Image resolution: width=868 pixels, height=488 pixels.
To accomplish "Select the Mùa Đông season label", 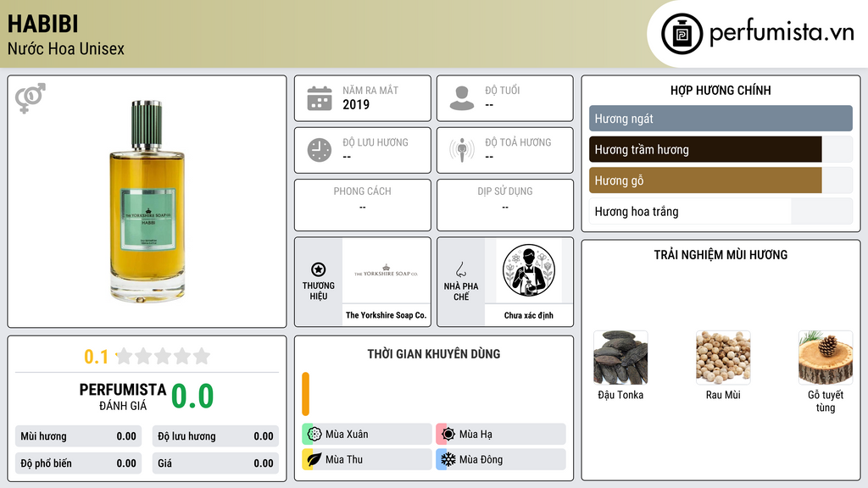I will click(481, 459).
